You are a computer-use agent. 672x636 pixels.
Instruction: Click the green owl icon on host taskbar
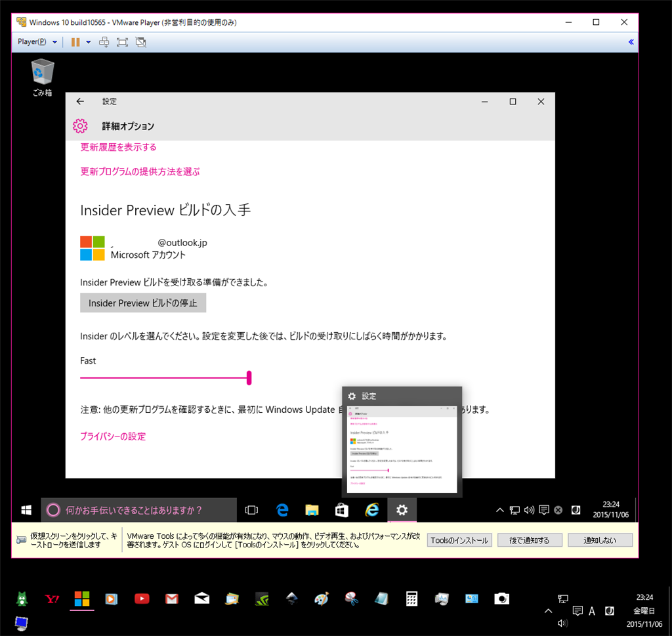[22, 599]
